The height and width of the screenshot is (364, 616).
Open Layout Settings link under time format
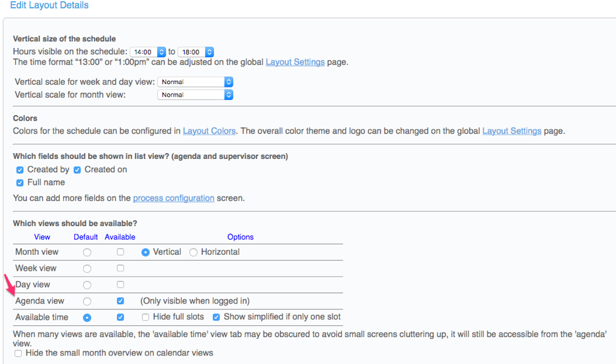(295, 62)
